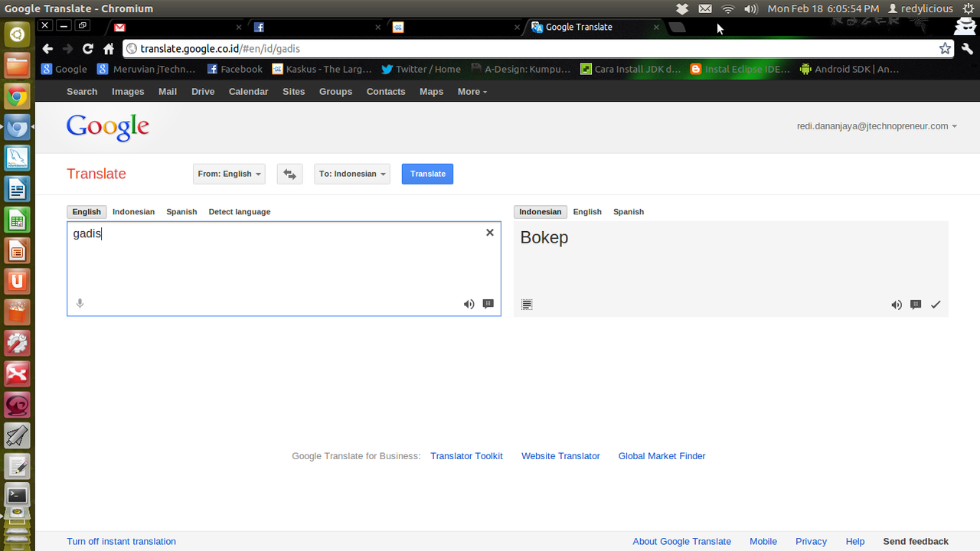Go back with browser back arrow
This screenshot has height=551, width=980.
click(47, 48)
